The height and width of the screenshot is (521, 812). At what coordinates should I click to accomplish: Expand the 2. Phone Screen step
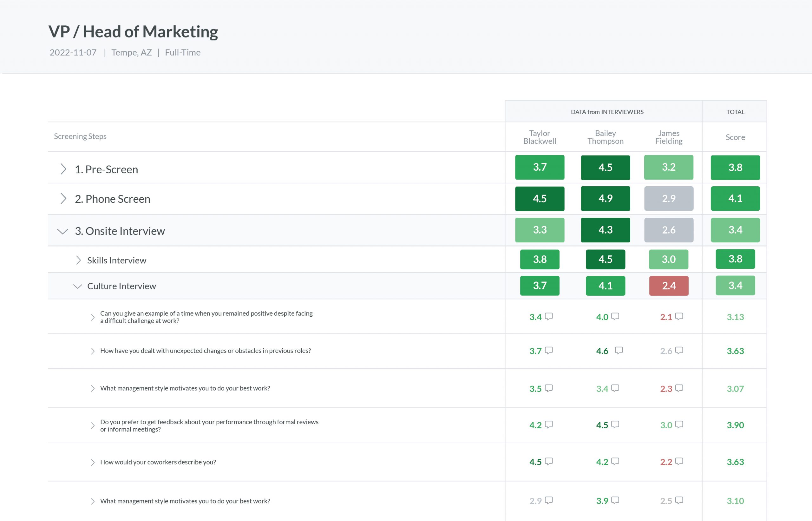coord(63,199)
